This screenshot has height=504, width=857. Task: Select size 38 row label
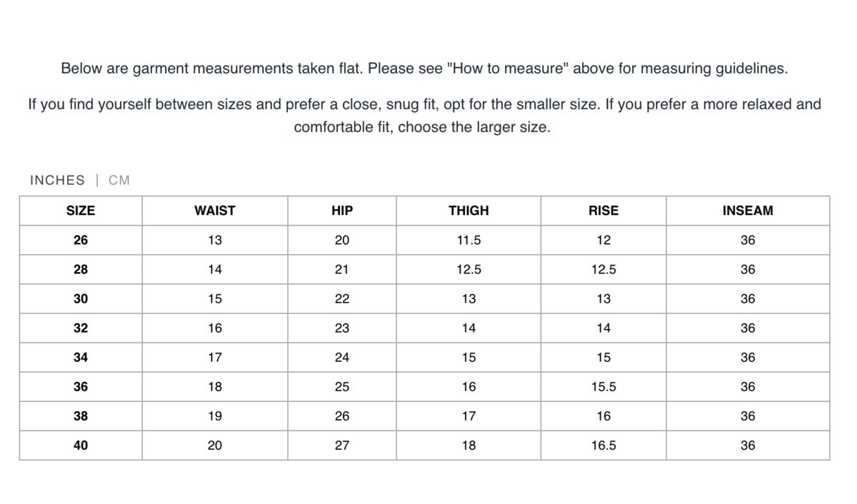81,416
